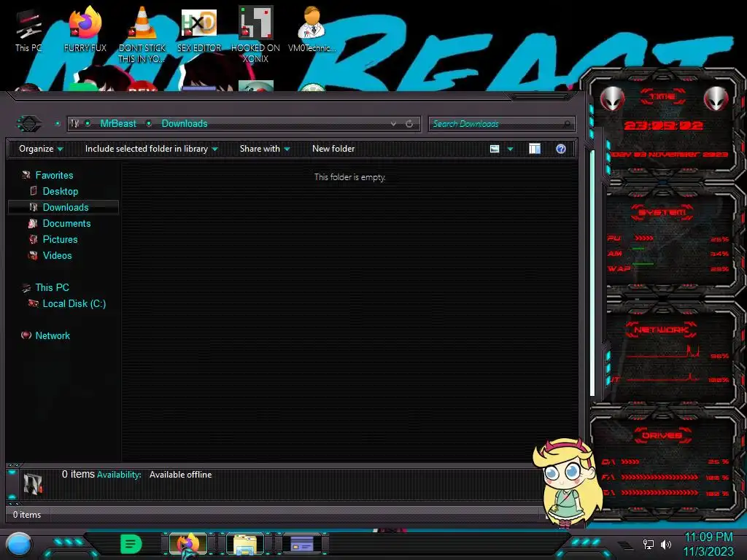Click the C:\ drive usage bar

pos(630,462)
